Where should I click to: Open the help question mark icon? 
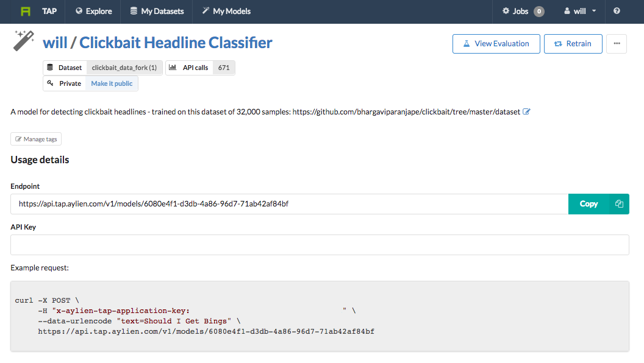[x=617, y=11]
